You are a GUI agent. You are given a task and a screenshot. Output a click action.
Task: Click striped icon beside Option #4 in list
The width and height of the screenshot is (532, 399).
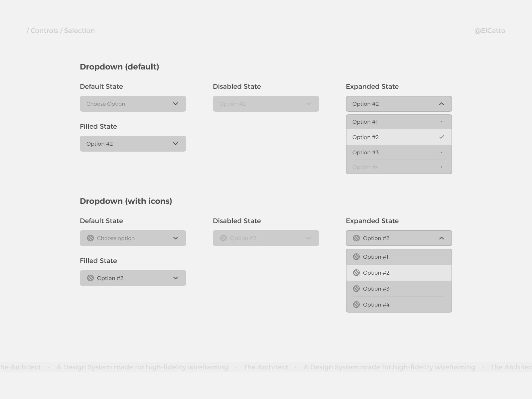[x=356, y=305]
